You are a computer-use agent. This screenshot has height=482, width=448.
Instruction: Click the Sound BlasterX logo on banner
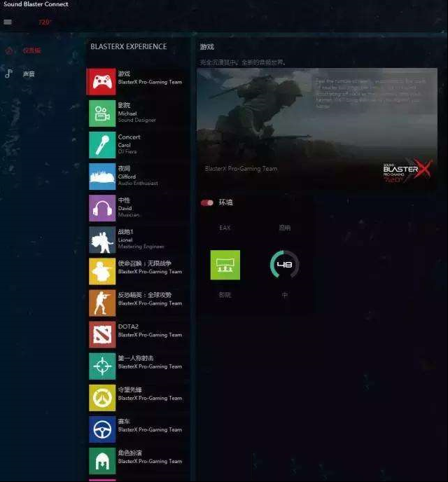tap(407, 171)
